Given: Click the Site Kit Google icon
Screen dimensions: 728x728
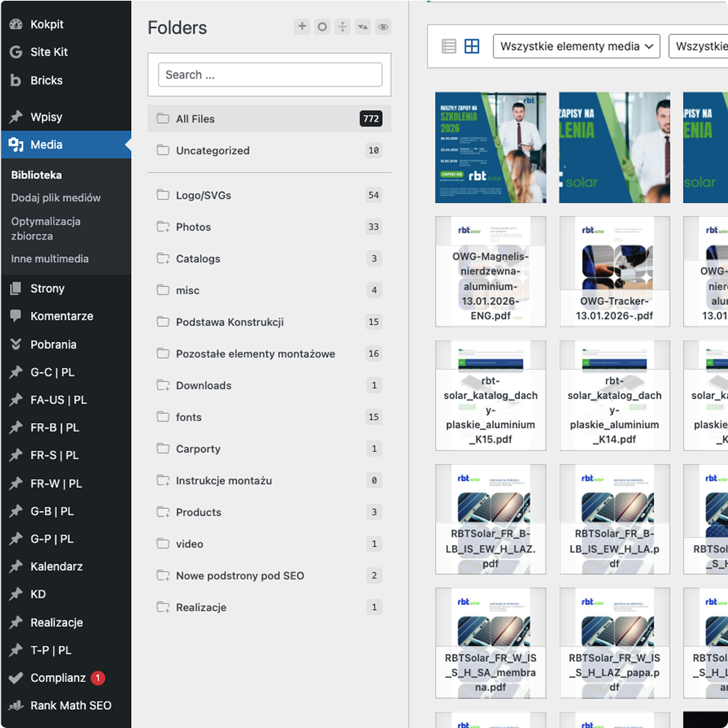Looking at the screenshot, I should point(15,52).
